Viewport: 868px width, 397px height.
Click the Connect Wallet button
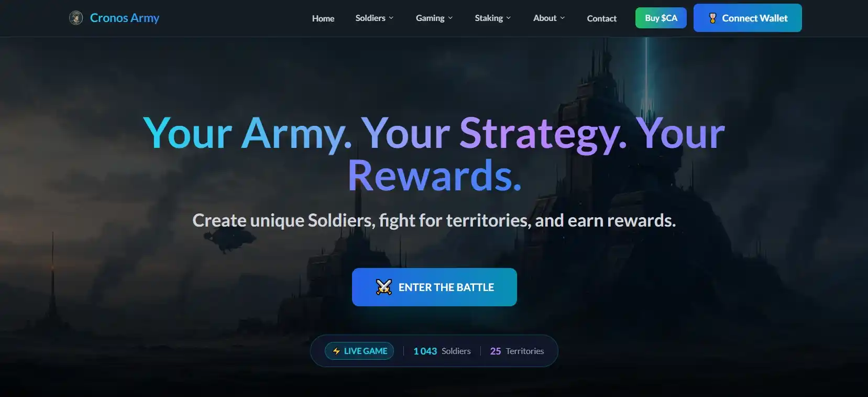point(748,18)
